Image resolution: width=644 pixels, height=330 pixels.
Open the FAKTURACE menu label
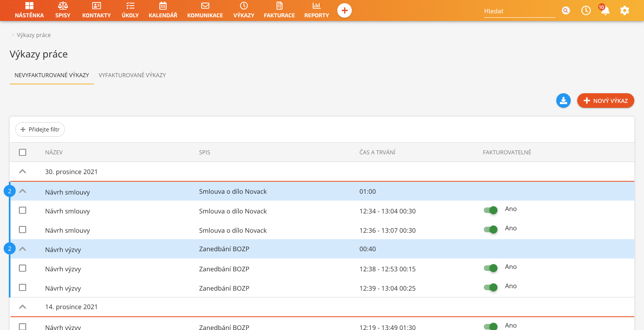tap(279, 15)
